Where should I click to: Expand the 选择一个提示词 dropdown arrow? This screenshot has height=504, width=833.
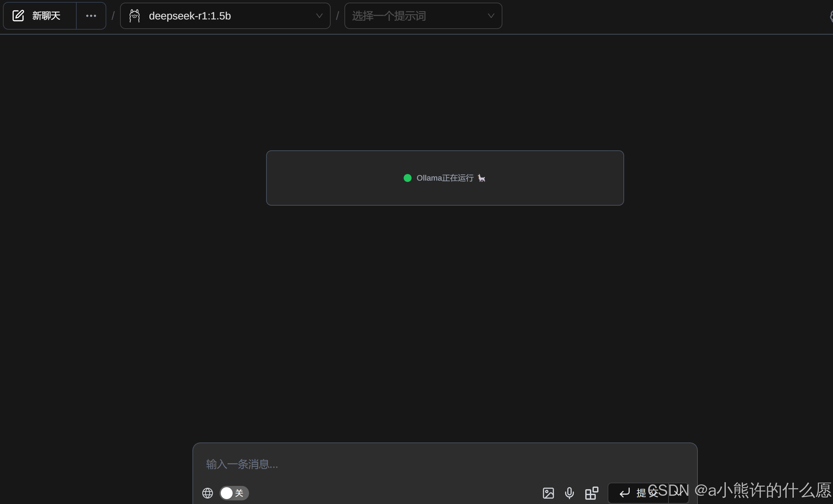pos(491,16)
